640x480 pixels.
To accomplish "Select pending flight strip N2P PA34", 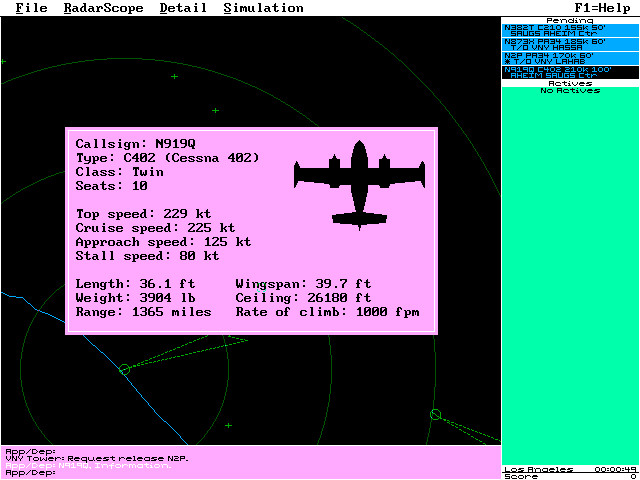I will point(571,58).
